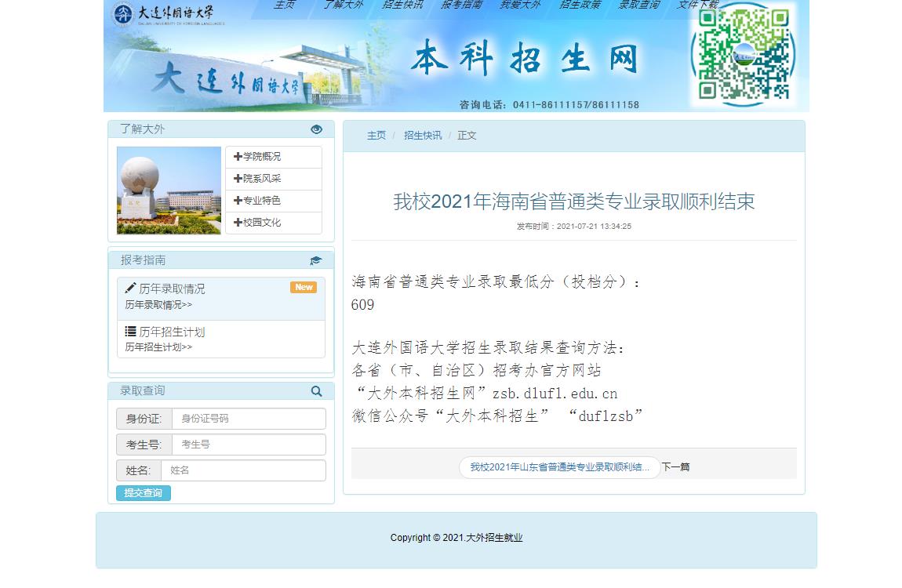The width and height of the screenshot is (902, 588).
Task: Open the 招生政策 top navigation item
Action: 580,5
